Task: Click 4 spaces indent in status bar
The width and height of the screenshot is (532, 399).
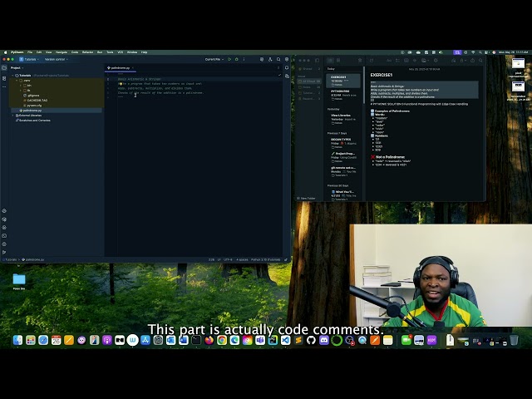Action: (x=242, y=259)
